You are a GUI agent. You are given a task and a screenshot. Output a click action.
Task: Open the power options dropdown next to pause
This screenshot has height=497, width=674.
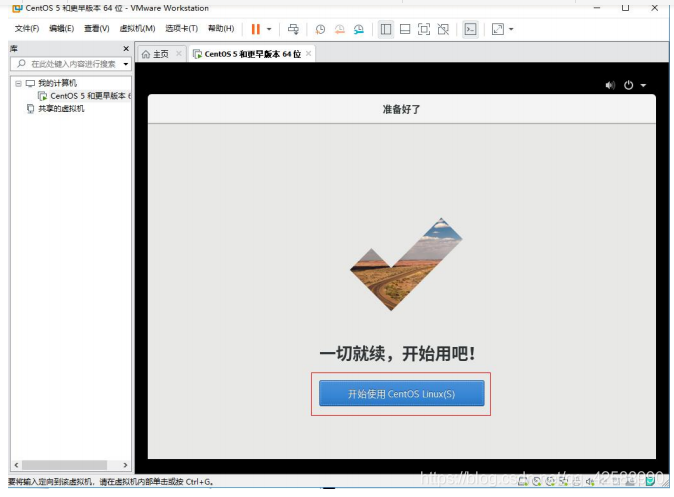(x=269, y=29)
